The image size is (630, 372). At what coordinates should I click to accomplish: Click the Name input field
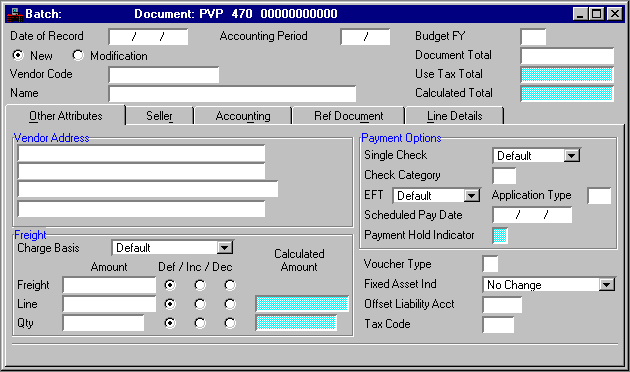[x=232, y=94]
